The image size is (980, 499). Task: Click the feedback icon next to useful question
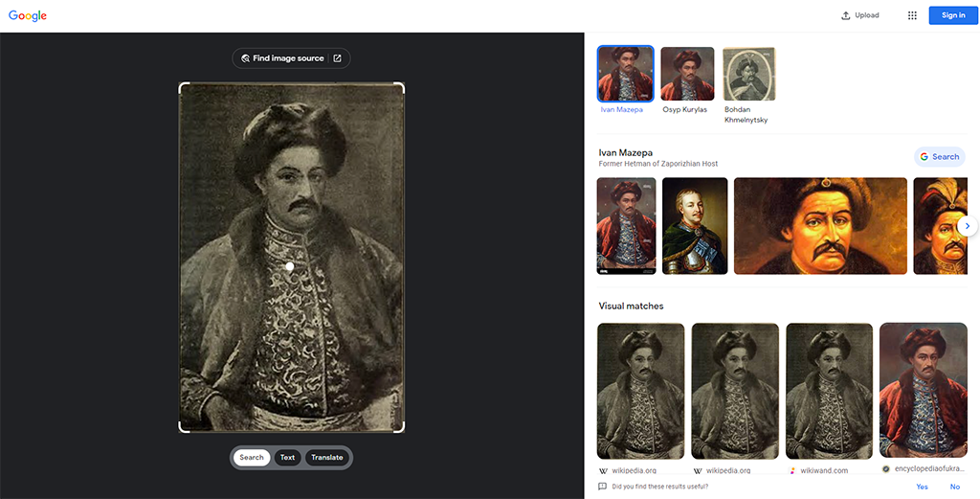[603, 487]
